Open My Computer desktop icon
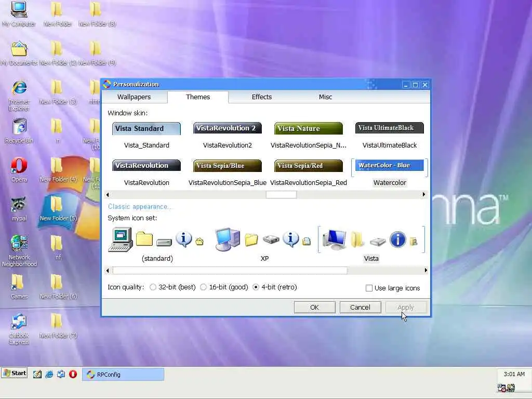This screenshot has width=532, height=399. [x=19, y=14]
